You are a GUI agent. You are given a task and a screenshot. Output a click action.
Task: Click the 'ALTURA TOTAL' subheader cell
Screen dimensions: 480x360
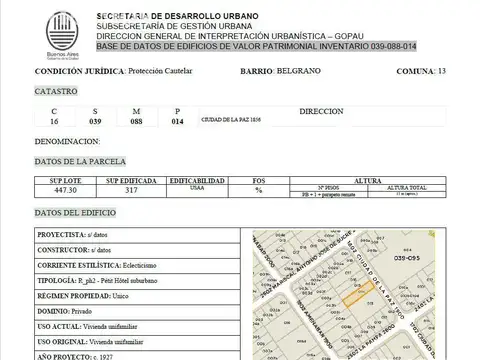coord(407,188)
